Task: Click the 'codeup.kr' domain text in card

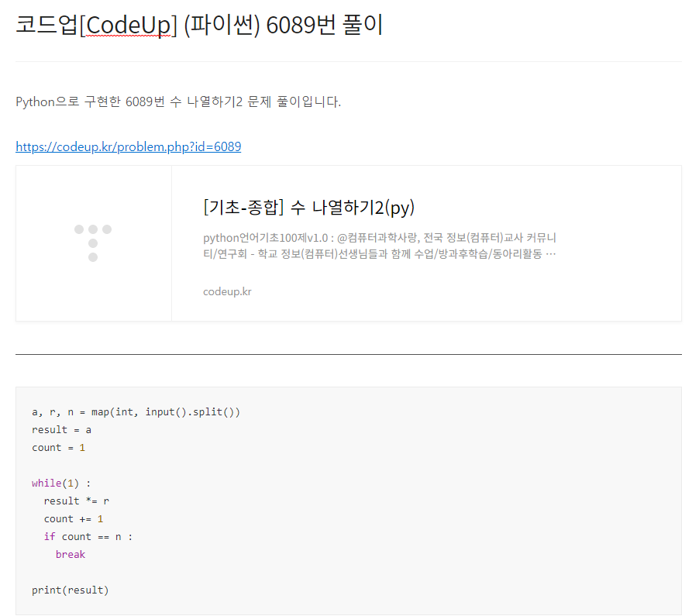Action: tap(227, 291)
